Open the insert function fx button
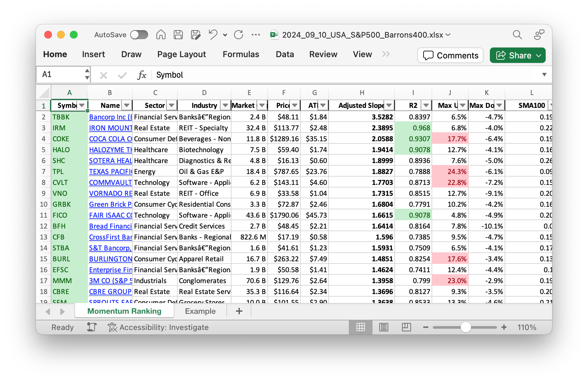The image size is (588, 382). coord(141,75)
